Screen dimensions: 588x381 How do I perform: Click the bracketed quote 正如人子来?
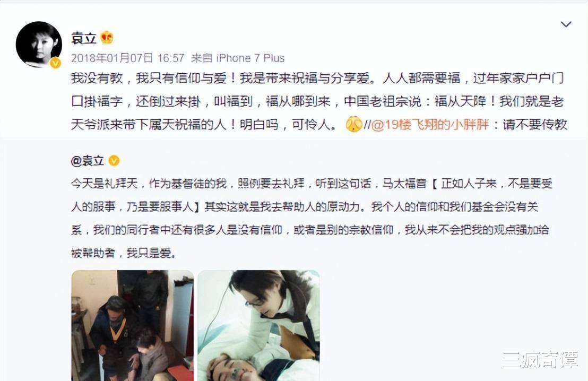[469, 184]
